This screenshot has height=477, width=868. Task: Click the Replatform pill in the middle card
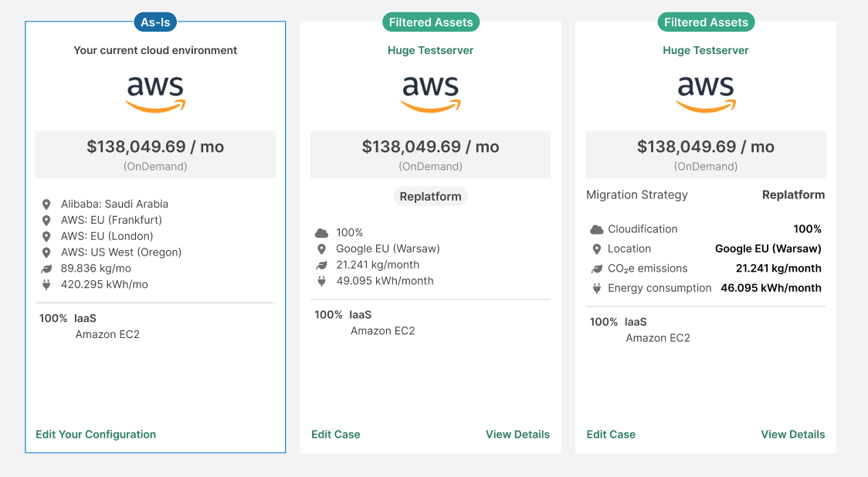[431, 197]
